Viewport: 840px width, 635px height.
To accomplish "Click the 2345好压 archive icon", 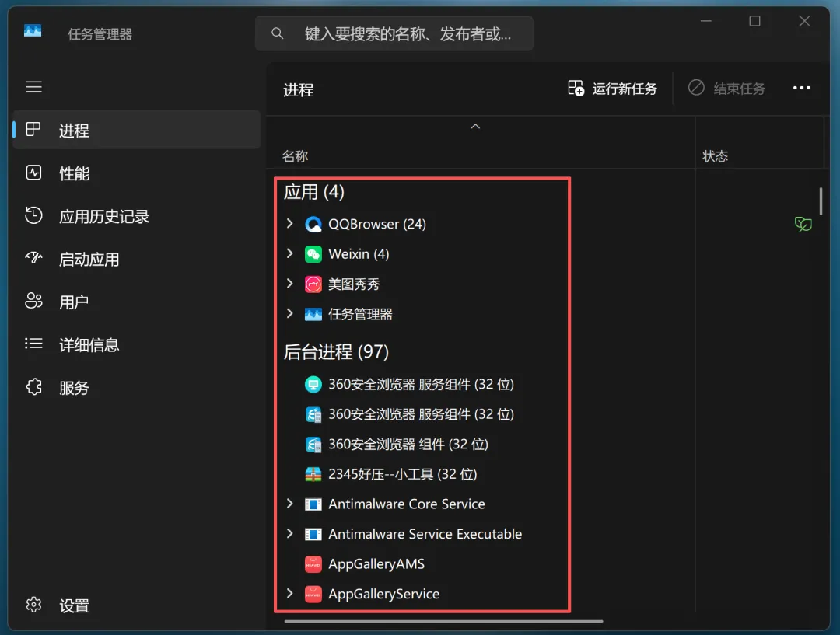I will pos(313,474).
